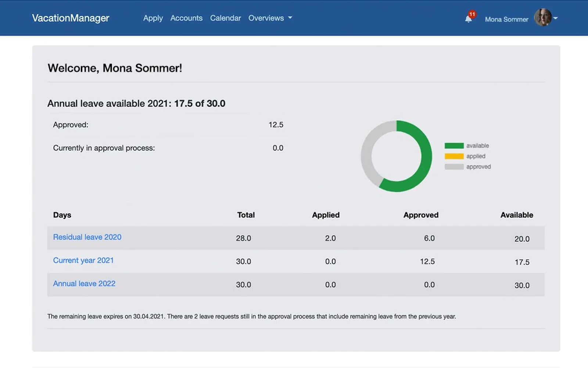Click the red 11 notification badge
The height and width of the screenshot is (368, 588).
tap(472, 14)
